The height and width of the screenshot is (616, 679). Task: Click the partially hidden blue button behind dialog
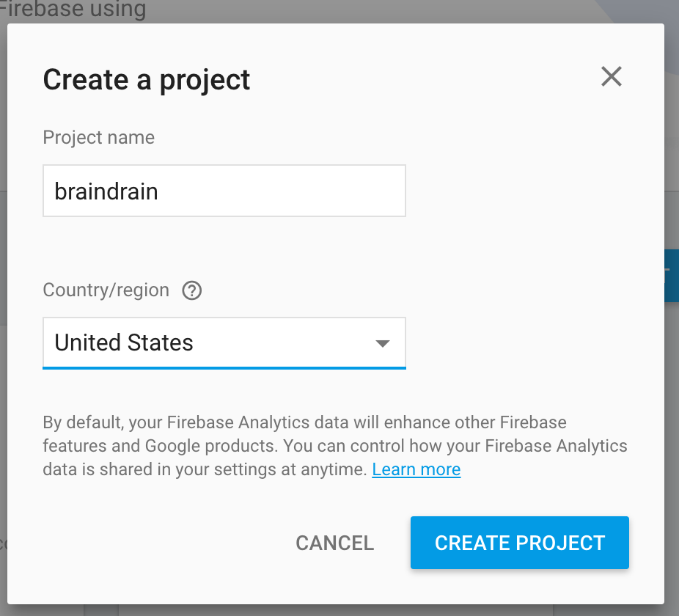coord(672,276)
